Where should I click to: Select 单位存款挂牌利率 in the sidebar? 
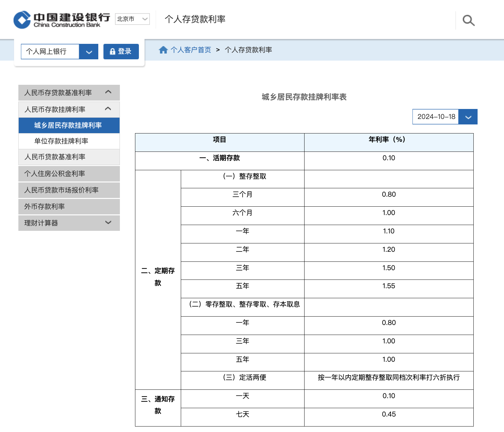click(61, 141)
